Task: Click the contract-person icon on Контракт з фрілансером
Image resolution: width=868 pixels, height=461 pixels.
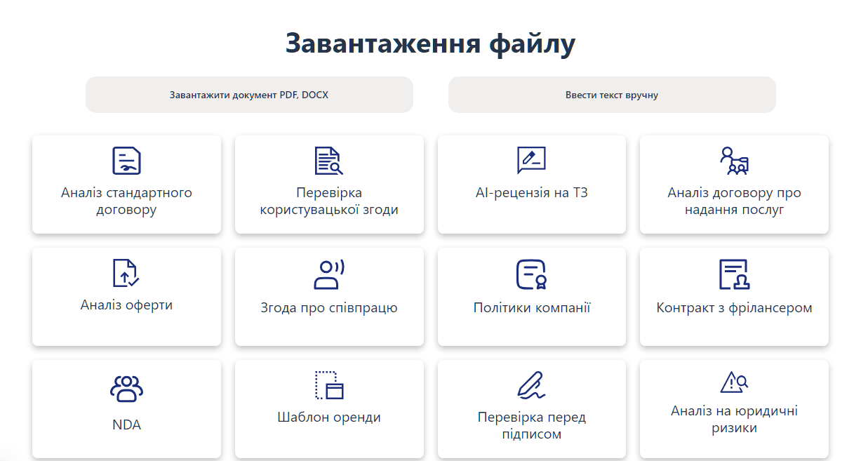Action: pos(734,273)
